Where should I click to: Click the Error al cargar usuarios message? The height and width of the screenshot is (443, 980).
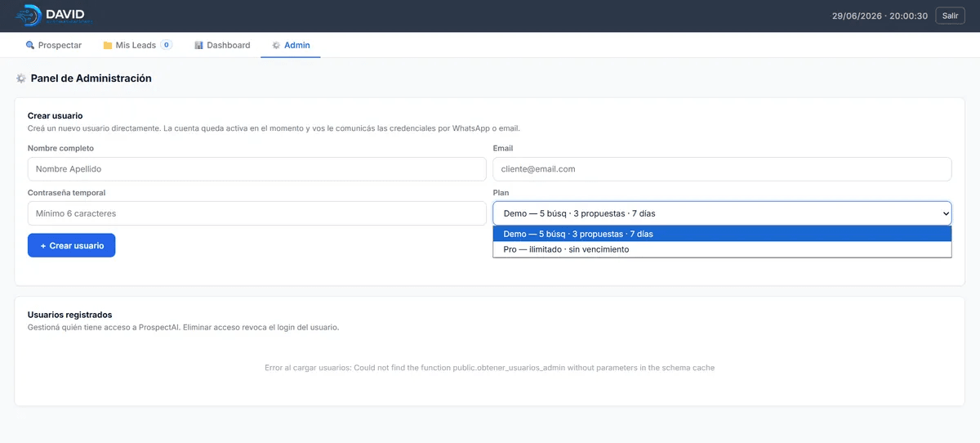point(490,368)
